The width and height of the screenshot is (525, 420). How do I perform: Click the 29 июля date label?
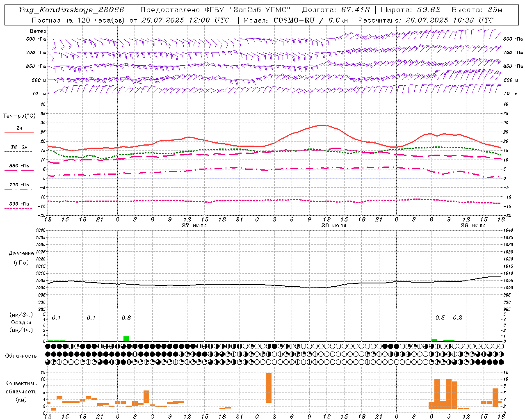[473, 226]
